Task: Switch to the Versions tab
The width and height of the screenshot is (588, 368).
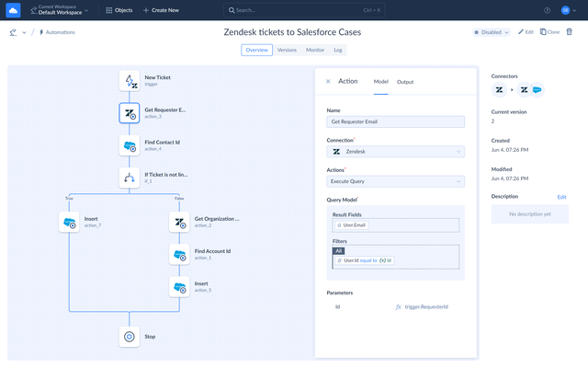Action: coord(287,50)
